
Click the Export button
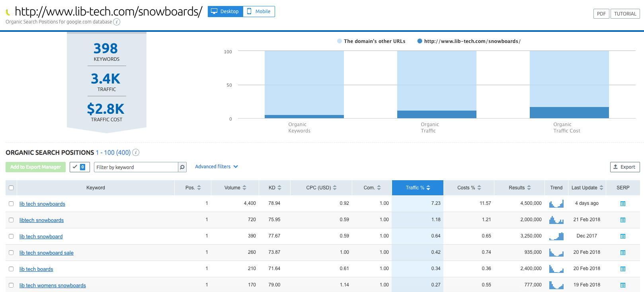pyautogui.click(x=625, y=167)
